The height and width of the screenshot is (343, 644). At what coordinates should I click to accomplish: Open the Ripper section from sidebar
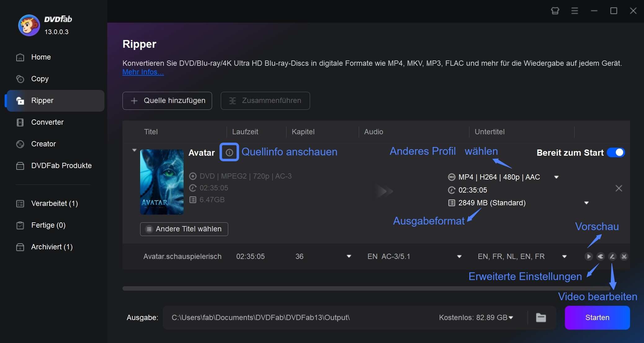click(54, 100)
